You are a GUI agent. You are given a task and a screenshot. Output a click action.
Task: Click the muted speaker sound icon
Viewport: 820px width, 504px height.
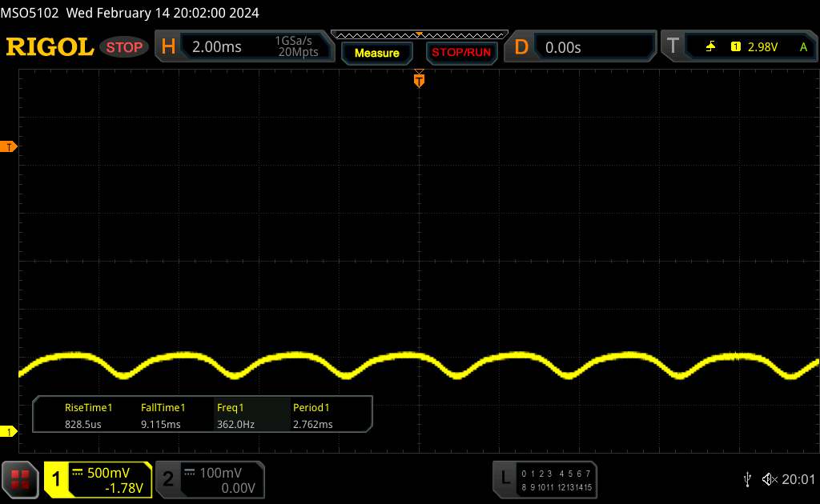770,479
